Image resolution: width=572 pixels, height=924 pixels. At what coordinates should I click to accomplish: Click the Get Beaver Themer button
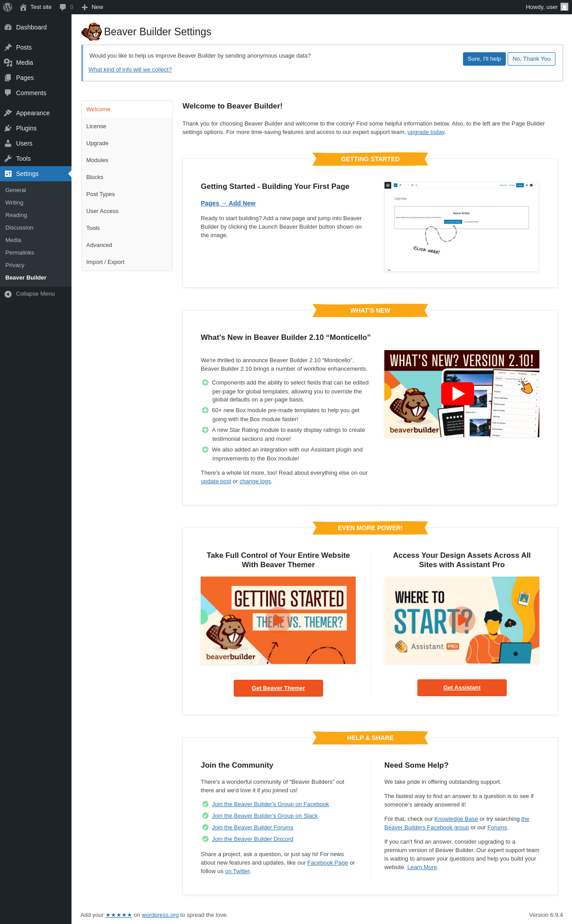point(278,688)
